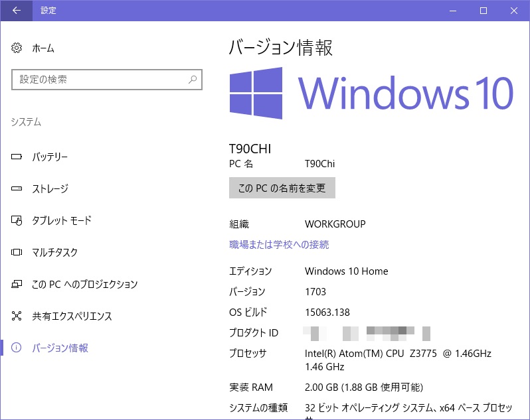Click the multitasking icon
Image resolution: width=530 pixels, height=420 pixels.
(x=17, y=252)
